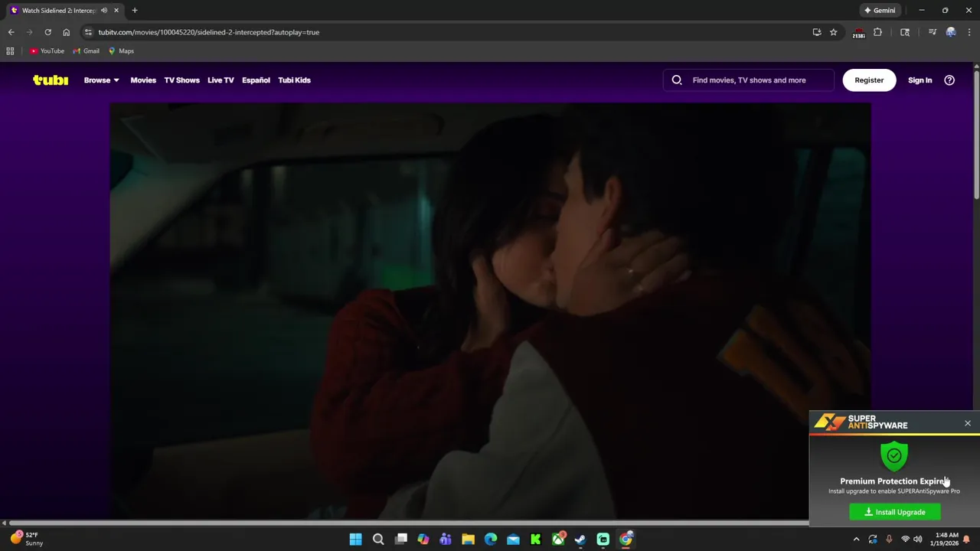Open the Extensions puzzle icon
Viewport: 980px width, 551px height.
(x=877, y=32)
